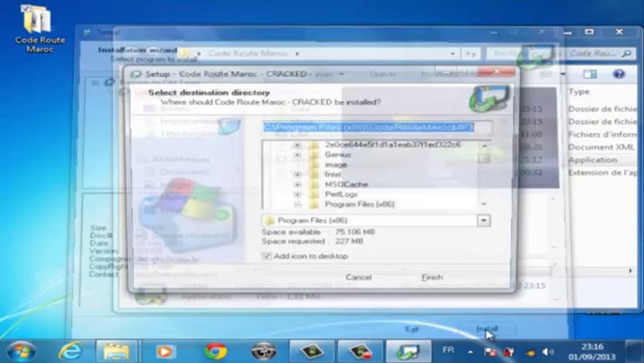Launch Google Chrome from taskbar
This screenshot has width=644, height=363.
(x=215, y=351)
